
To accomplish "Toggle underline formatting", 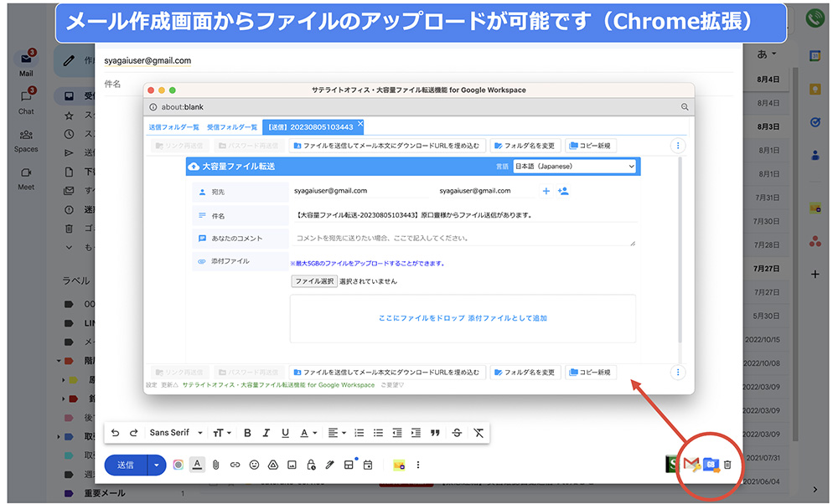I will click(x=285, y=433).
